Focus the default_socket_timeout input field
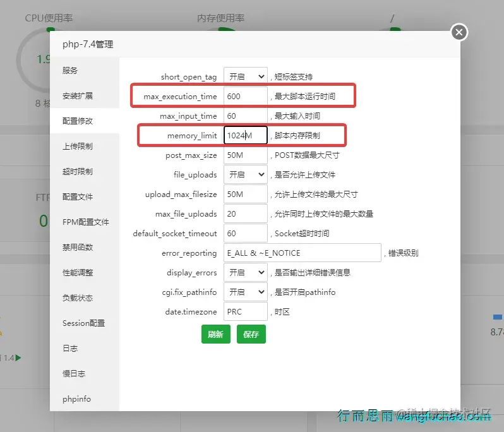 tap(246, 233)
